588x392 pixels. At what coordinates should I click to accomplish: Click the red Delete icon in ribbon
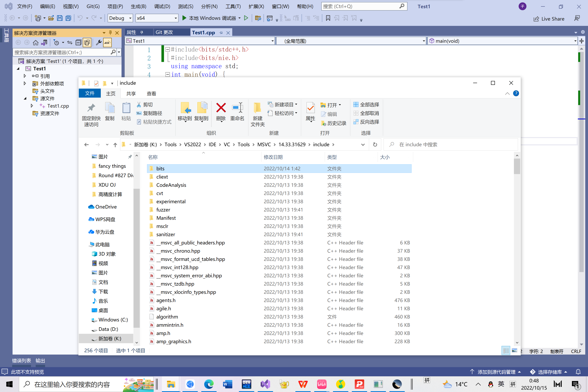tap(221, 108)
